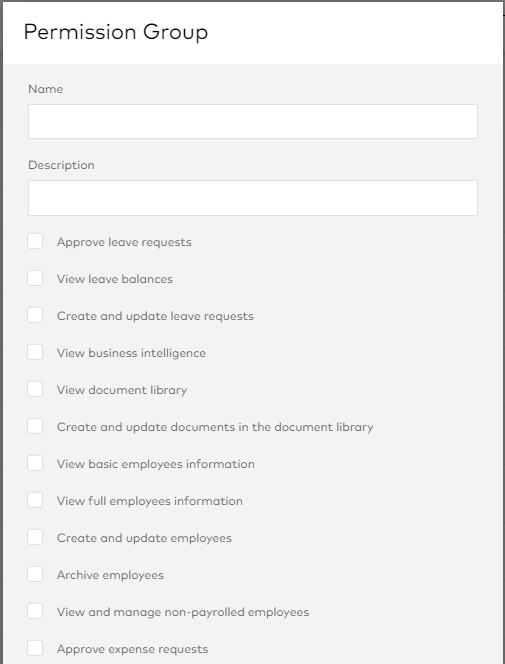Tick the Approve expense requests checkbox
Viewport: 505px width, 664px height.
click(35, 648)
